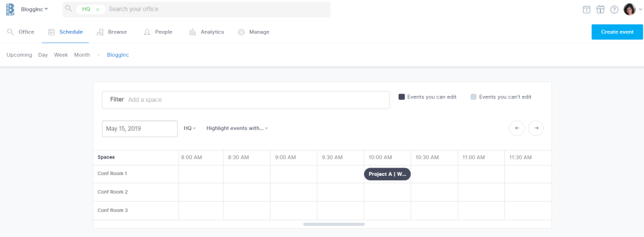The height and width of the screenshot is (237, 644).
Task: Expand Highlight events with dropdown
Action: pos(238,128)
